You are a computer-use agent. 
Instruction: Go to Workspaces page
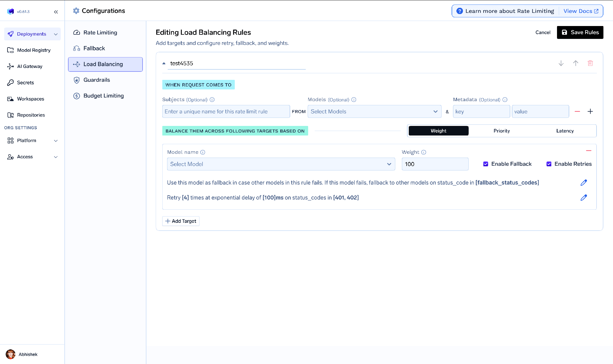click(x=32, y=99)
